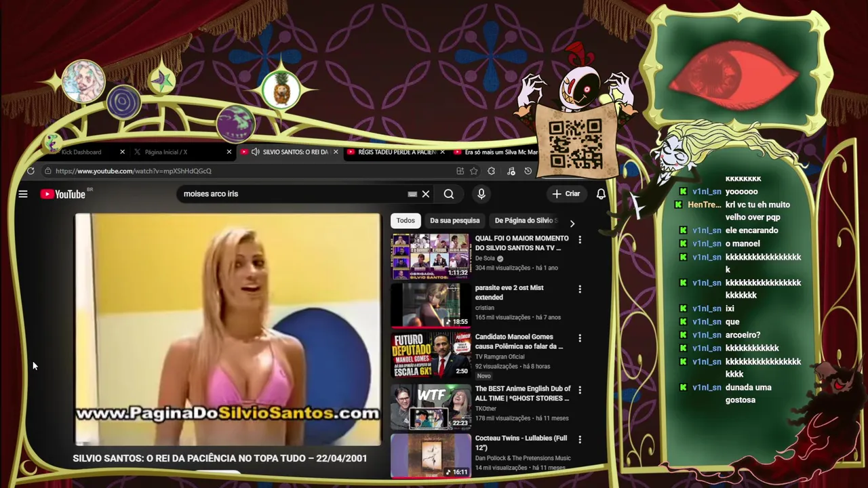Open the YouTube hamburger guide menu
Viewport: 868px width, 488px height.
pyautogui.click(x=23, y=195)
